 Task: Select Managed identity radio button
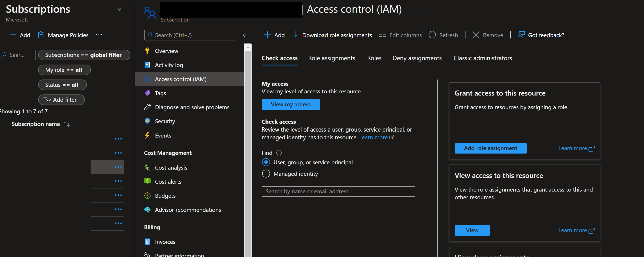click(266, 174)
